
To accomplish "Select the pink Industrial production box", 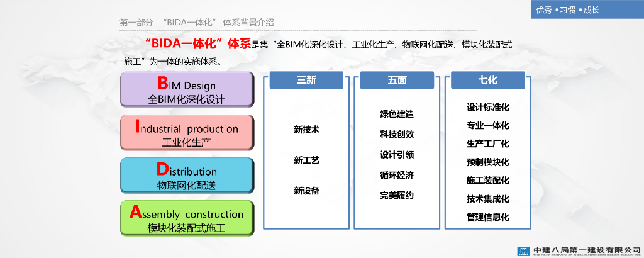I will coord(187,132).
